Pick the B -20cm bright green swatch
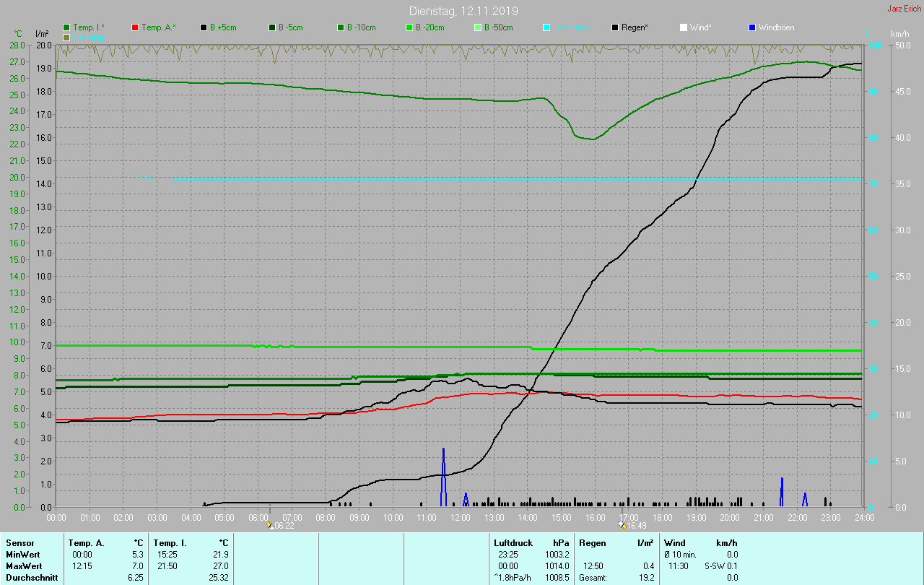Viewport: 924px width, 585px height. 409,27
